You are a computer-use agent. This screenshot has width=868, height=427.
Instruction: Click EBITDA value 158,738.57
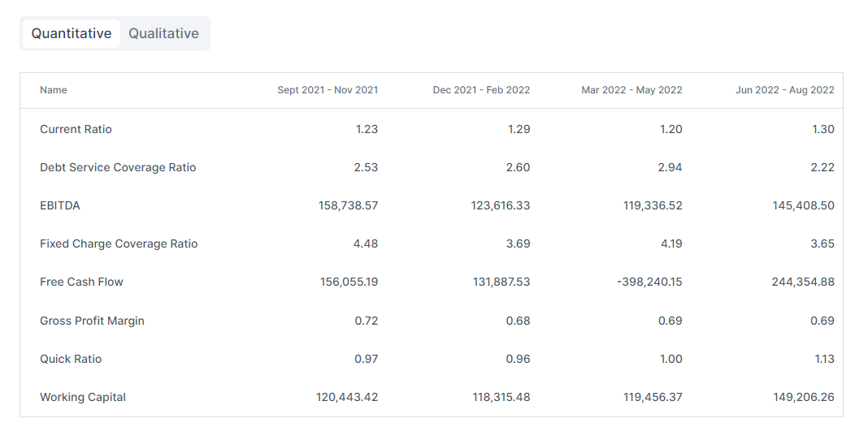[x=348, y=205]
